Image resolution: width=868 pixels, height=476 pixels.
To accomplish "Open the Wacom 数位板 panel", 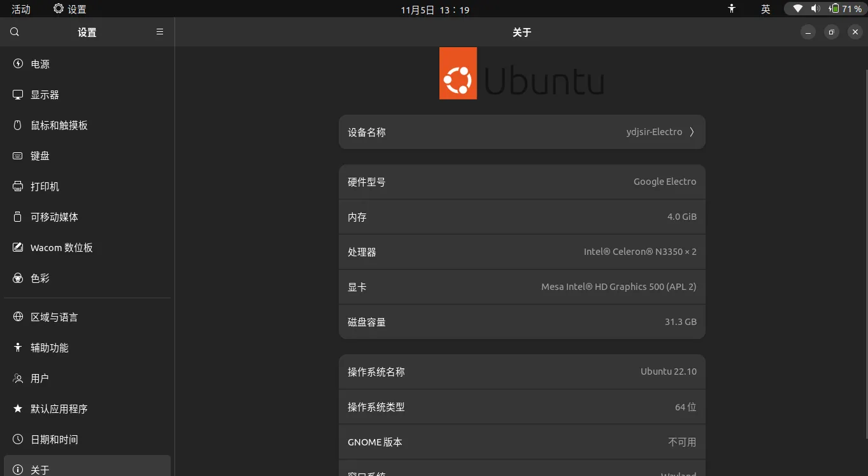I will tap(61, 248).
